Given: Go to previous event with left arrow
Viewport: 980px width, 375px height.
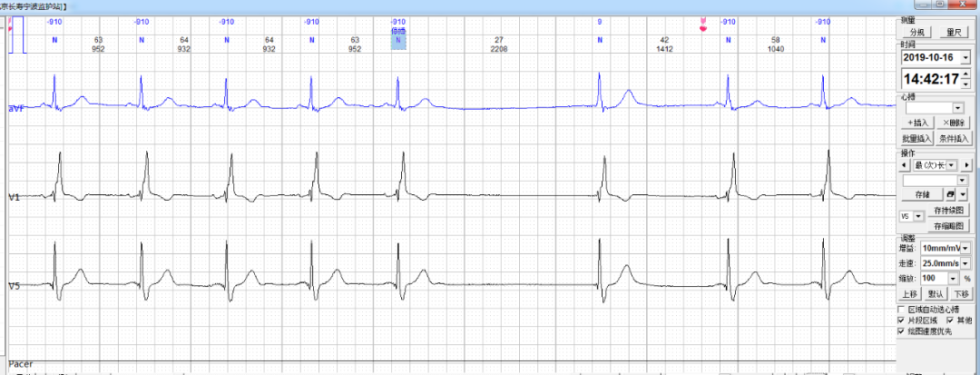Looking at the screenshot, I should pos(904,165).
